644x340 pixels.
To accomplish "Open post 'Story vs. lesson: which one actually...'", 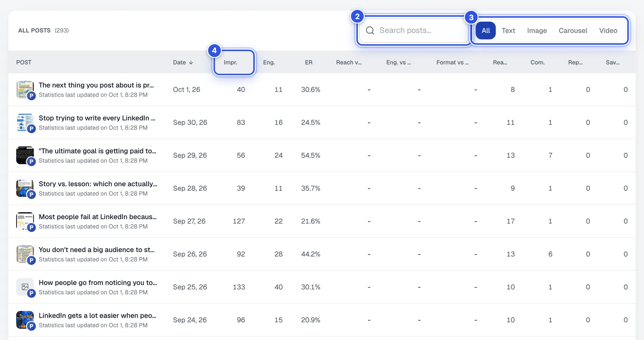I will [x=98, y=184].
